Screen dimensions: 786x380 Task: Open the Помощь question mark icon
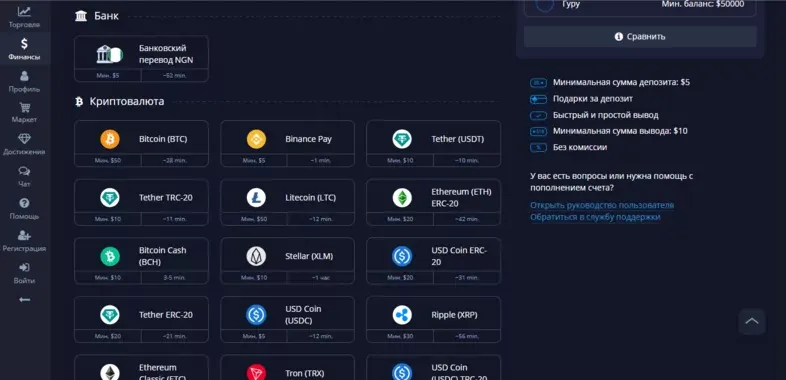point(24,203)
